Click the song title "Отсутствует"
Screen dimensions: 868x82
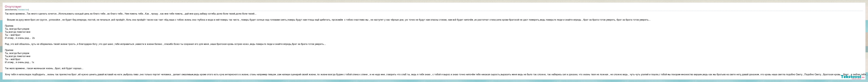pos(13,7)
